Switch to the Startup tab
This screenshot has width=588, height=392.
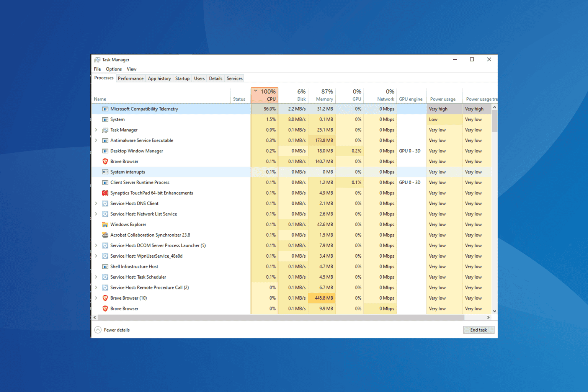182,78
